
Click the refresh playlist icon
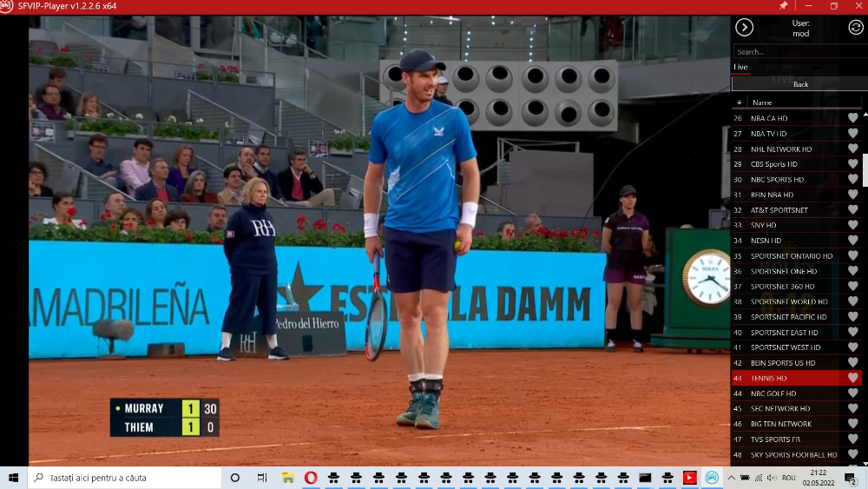[x=855, y=27]
